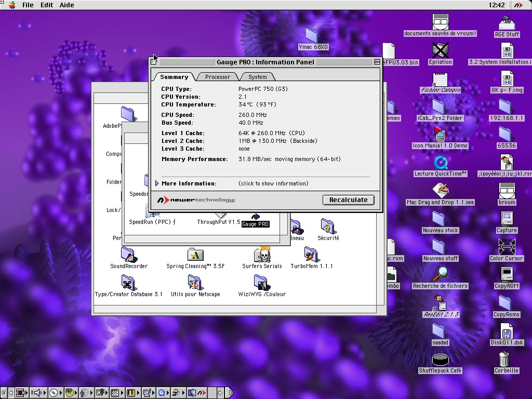Open the application switcher menu icon
The width and height of the screenshot is (532, 399).
coord(518,5)
